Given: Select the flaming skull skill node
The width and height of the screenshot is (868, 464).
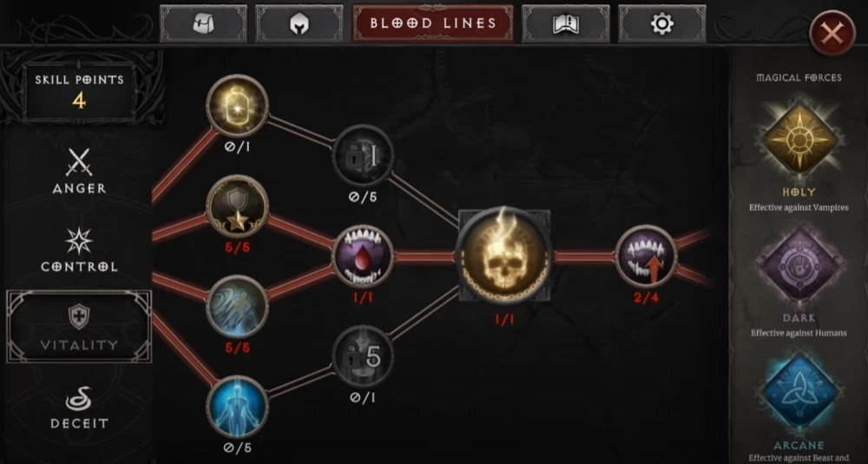Looking at the screenshot, I should coord(504,255).
